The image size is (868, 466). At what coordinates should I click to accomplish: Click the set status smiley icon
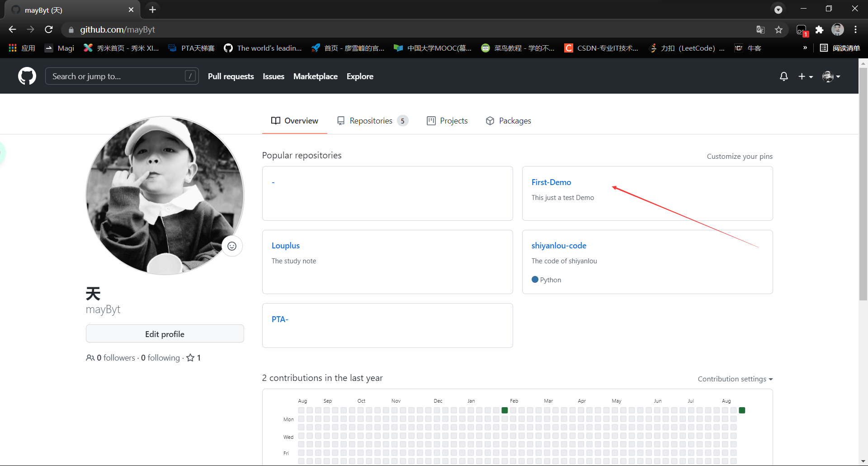click(x=232, y=246)
